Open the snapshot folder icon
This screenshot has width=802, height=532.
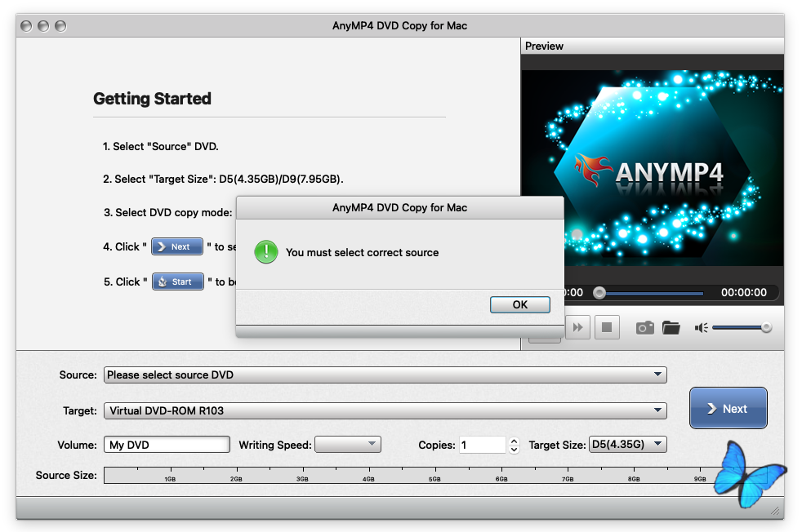pyautogui.click(x=671, y=327)
